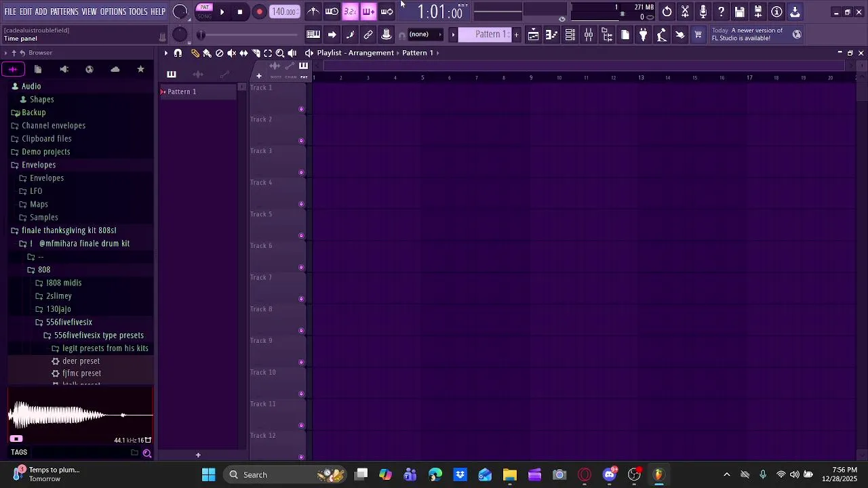Screen dimensions: 868x488
Task: Open the FILE menu
Action: point(10,12)
